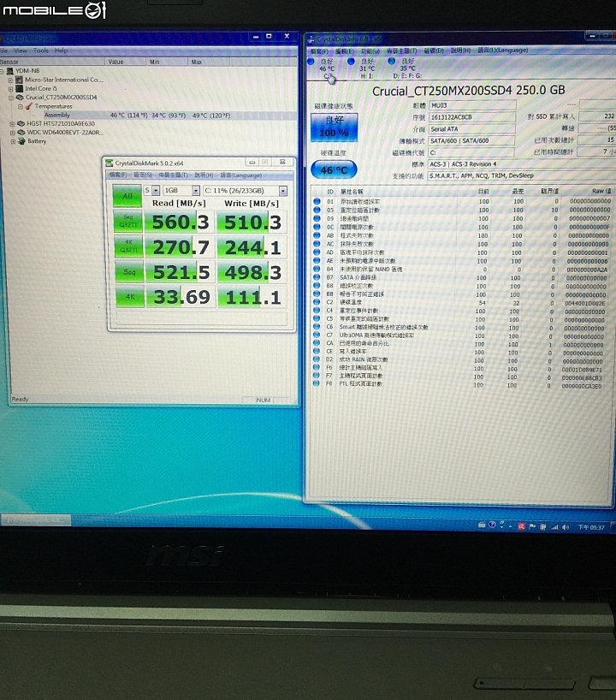Open CrystalDiskInfo 語言(L)(Language) menu
Image resolution: width=616 pixels, height=700 pixels.
coord(502,50)
